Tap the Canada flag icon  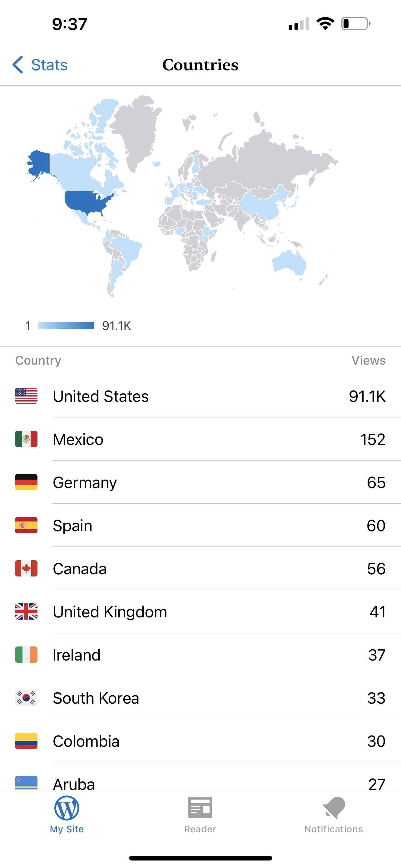click(x=26, y=568)
